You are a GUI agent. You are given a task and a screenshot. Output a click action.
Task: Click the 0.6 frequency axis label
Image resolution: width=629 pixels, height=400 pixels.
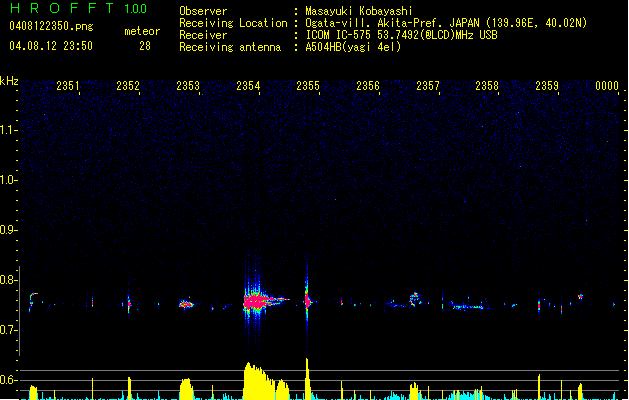click(x=8, y=380)
